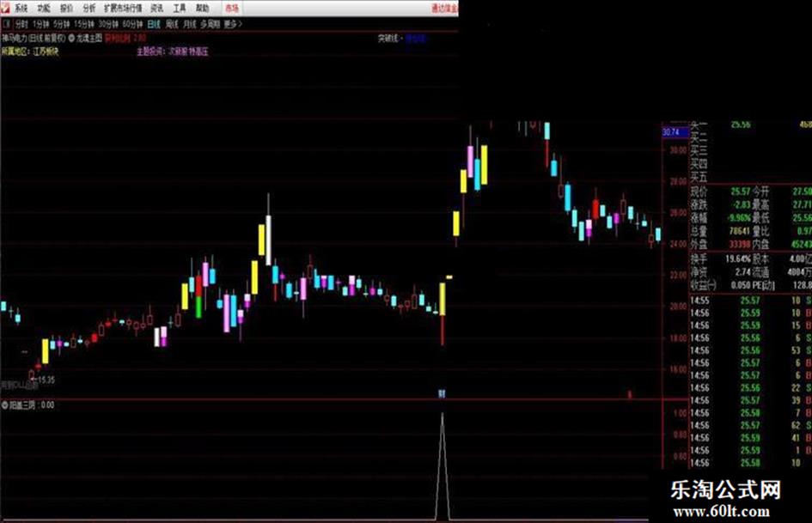This screenshot has width=812, height=523.
Task: Open the 帮助 menu
Action: pos(203,9)
